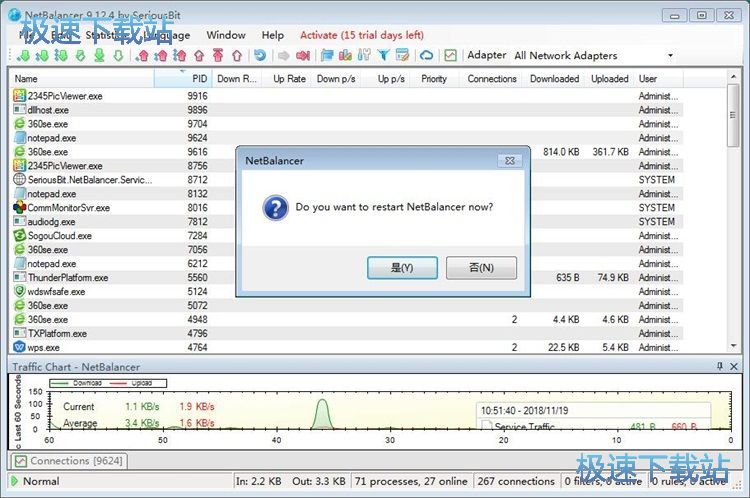
Task: Click the process list scroll-down arrow
Action: point(733,346)
